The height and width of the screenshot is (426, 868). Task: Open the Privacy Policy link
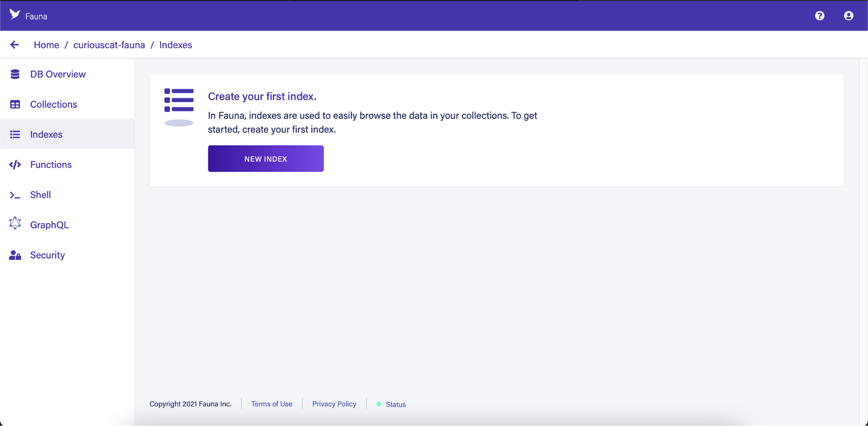click(x=334, y=404)
